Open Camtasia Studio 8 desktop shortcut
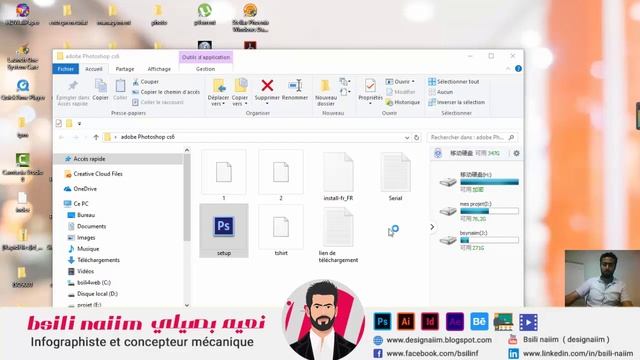 pos(23,167)
